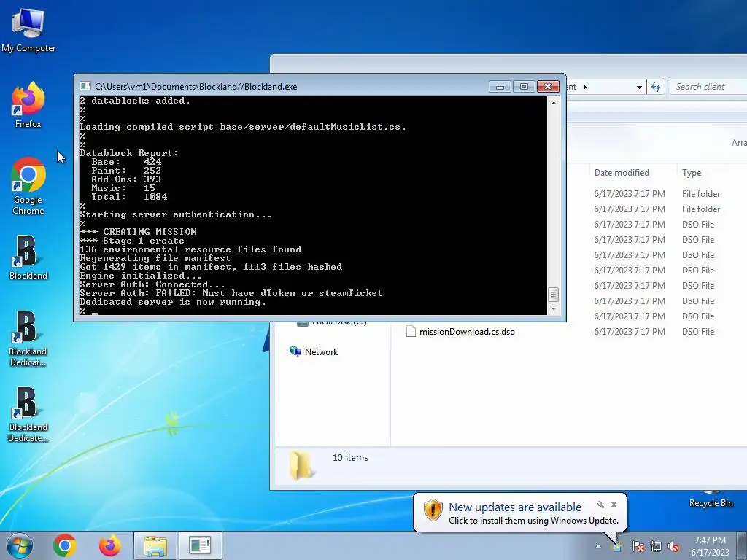Click the Action Center flag tray icon
The image size is (747, 560).
click(x=638, y=546)
